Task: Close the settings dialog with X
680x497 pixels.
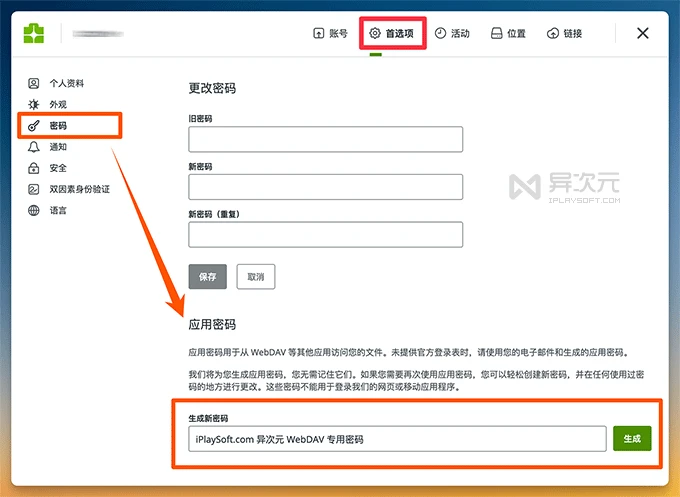Action: (x=643, y=33)
